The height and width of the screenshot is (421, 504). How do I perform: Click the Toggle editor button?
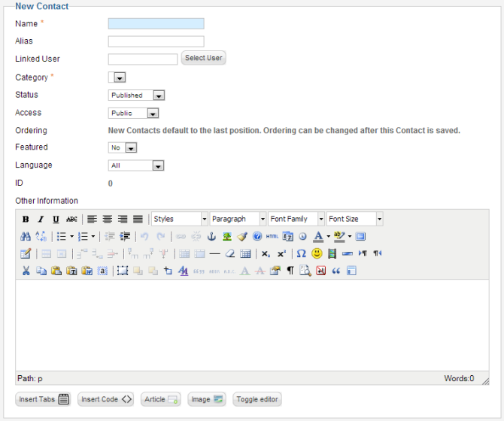point(257,399)
